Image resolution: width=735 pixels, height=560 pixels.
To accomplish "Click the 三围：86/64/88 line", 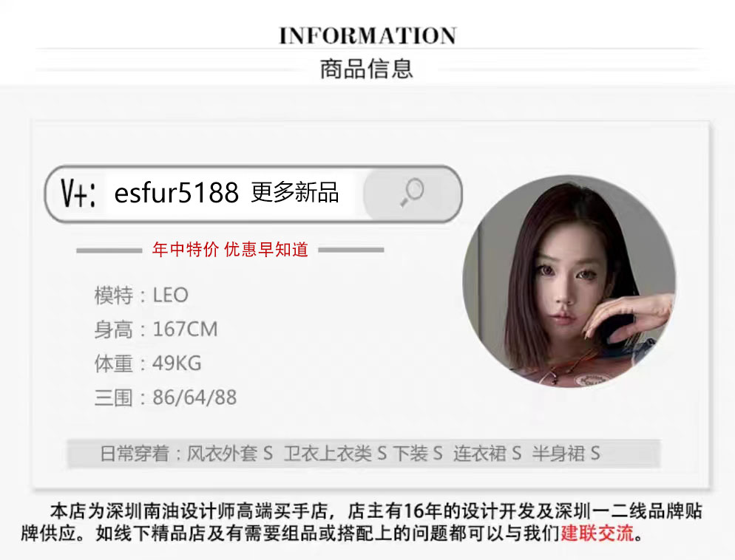I will 165,397.
